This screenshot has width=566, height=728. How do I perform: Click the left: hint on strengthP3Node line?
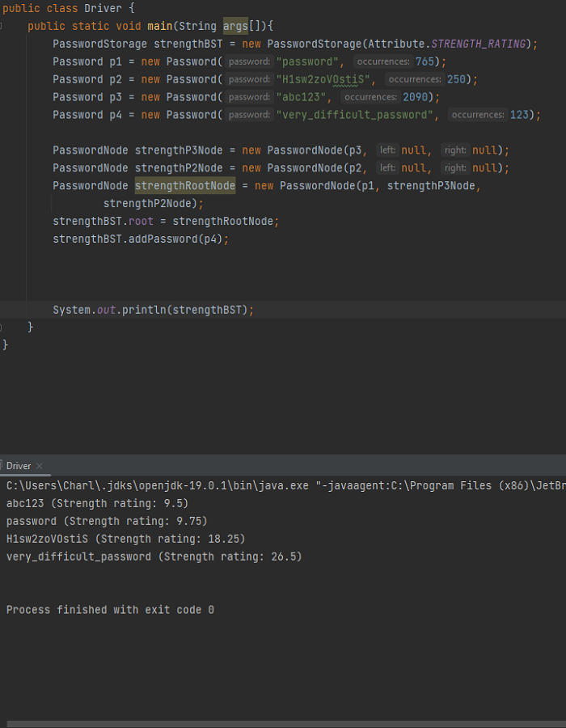click(387, 150)
